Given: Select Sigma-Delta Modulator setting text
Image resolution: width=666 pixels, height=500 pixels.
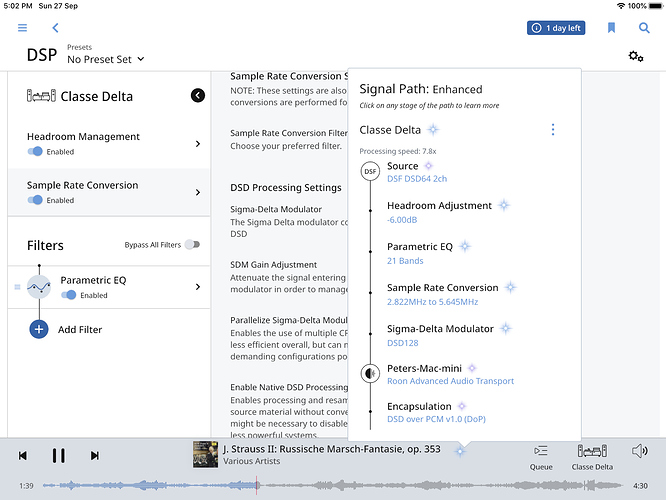Looking at the screenshot, I should click(276, 209).
